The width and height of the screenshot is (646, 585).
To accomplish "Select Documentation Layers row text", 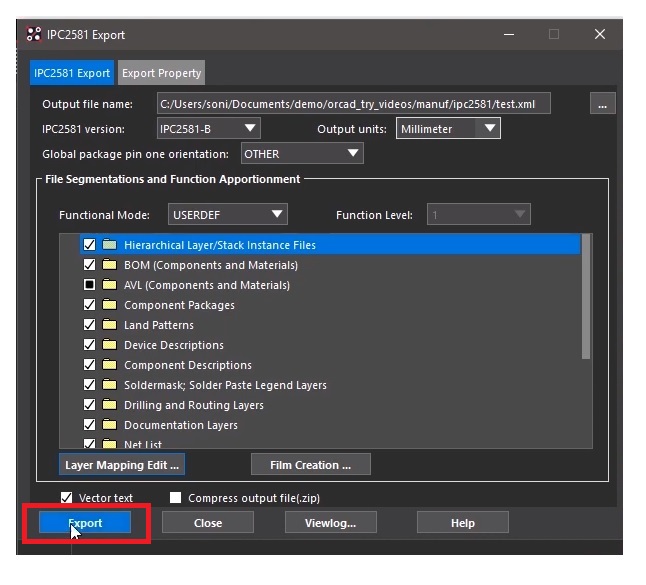I will coord(181,425).
